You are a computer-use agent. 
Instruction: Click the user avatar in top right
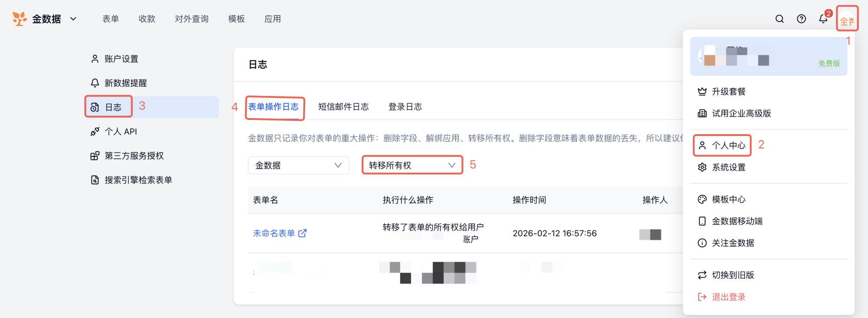[847, 19]
